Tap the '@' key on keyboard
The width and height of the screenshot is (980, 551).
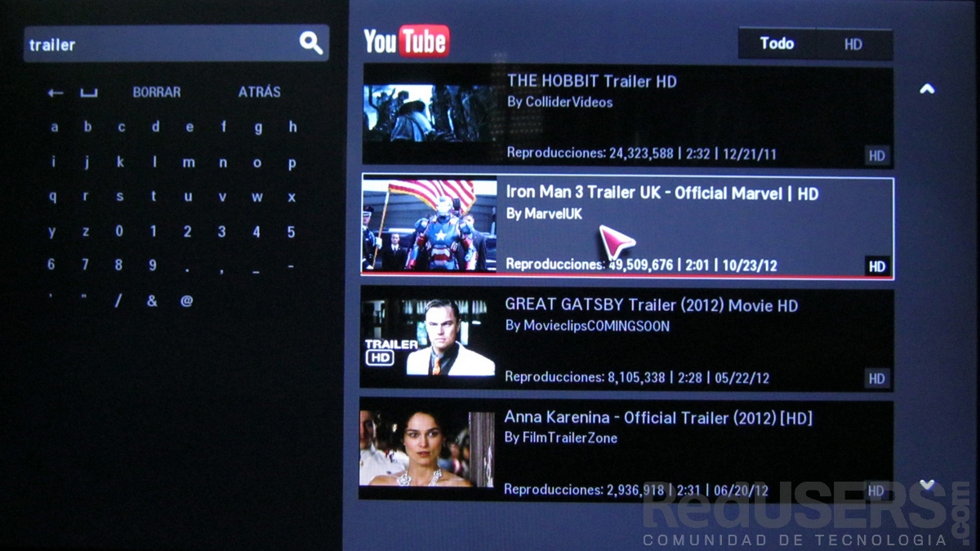pos(187,300)
